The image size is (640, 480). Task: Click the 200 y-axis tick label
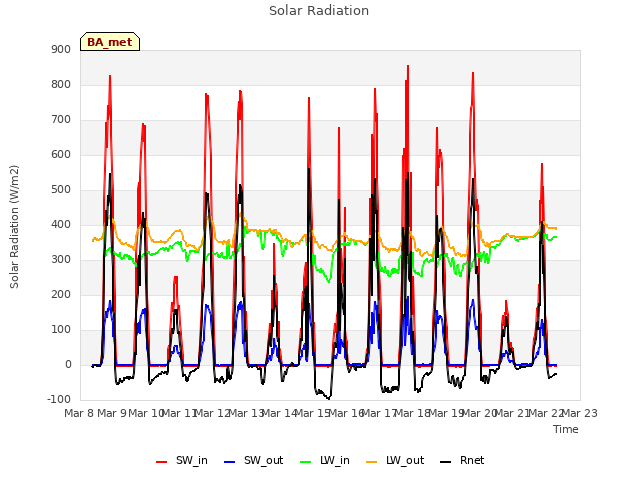tap(61, 294)
